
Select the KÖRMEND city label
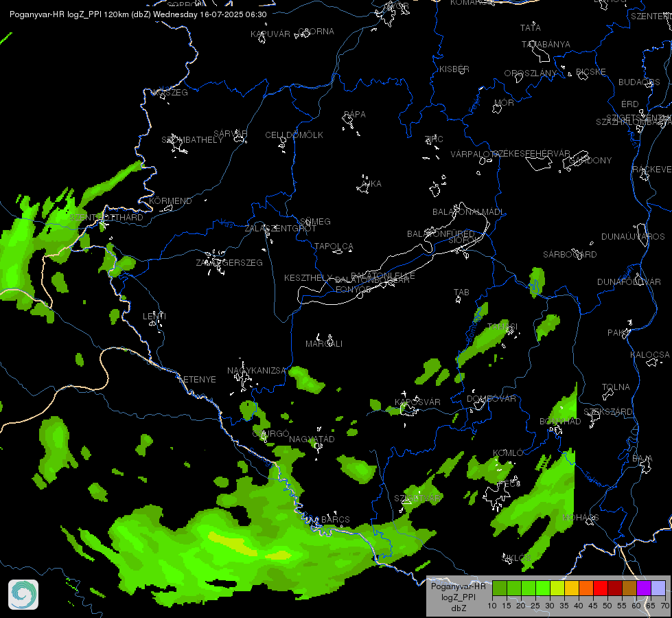click(x=170, y=201)
